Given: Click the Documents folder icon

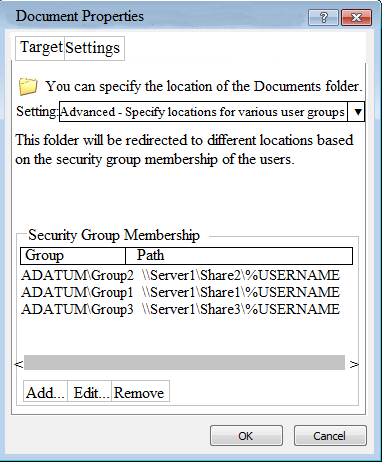Looking at the screenshot, I should [28, 87].
